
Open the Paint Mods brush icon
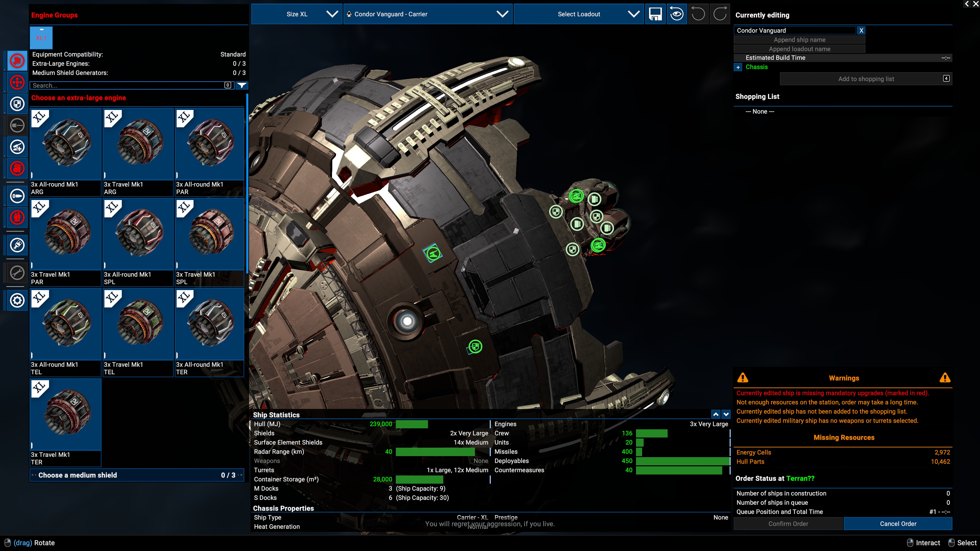pos(17,245)
